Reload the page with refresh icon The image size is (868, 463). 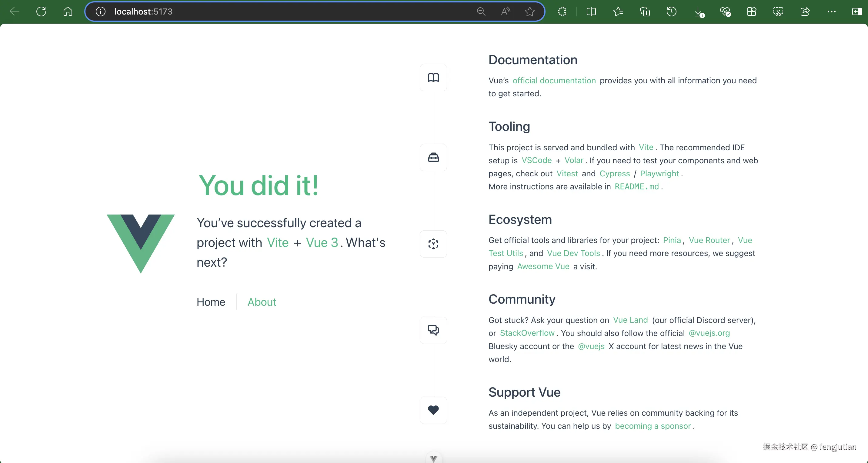pyautogui.click(x=41, y=12)
